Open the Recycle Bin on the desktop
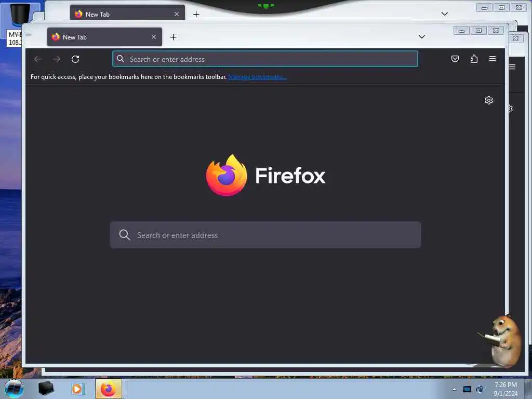 coord(19,14)
